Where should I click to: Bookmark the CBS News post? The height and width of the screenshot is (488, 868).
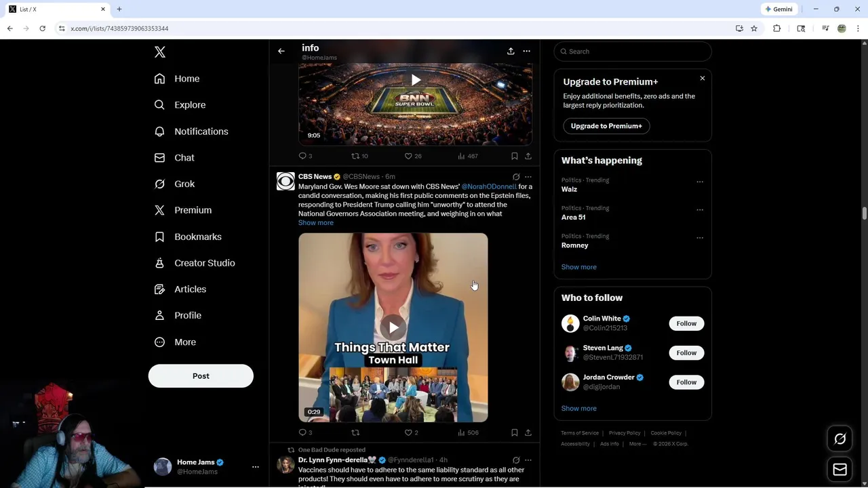515,432
